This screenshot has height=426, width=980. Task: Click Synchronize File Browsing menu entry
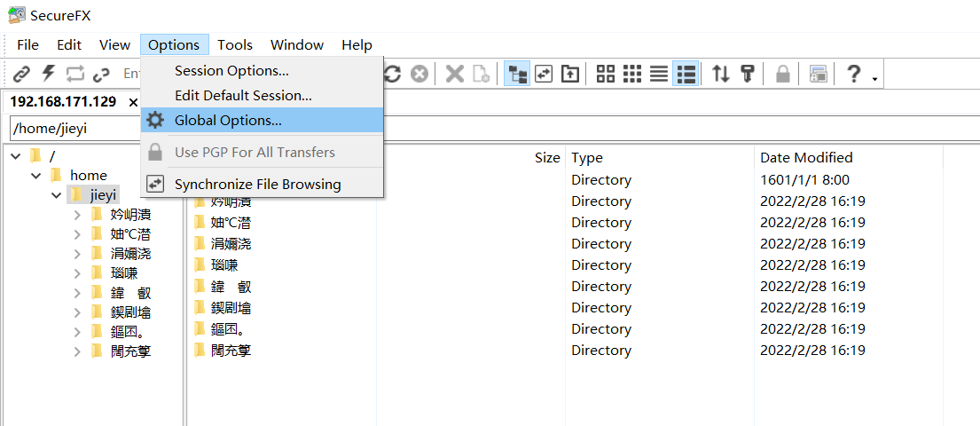262,184
